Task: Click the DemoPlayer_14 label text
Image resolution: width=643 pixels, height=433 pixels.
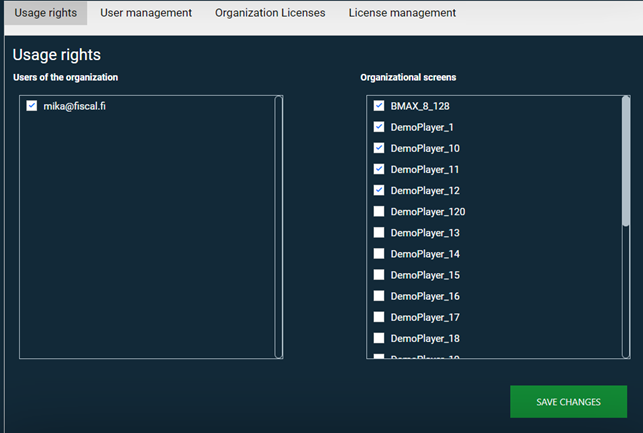Action: click(425, 254)
